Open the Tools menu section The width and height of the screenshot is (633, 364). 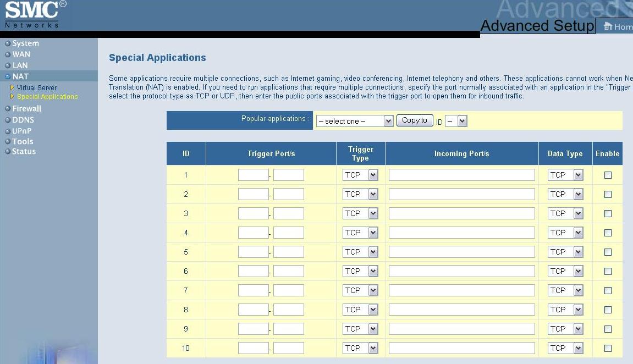pyautogui.click(x=23, y=141)
